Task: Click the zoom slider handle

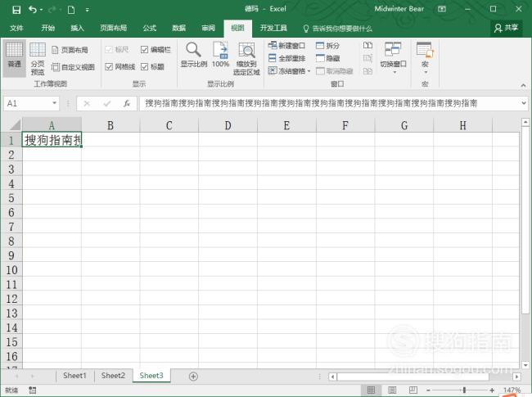Action: [464, 390]
